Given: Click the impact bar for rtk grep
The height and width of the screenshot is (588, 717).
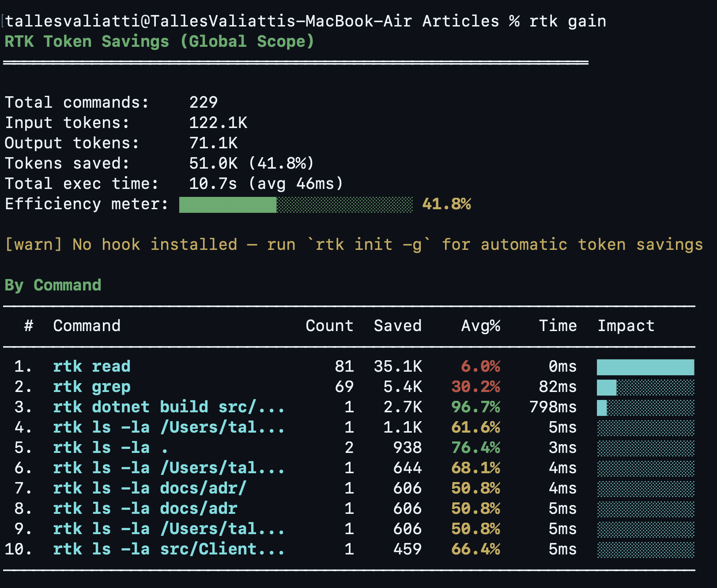Looking at the screenshot, I should pos(645,388).
